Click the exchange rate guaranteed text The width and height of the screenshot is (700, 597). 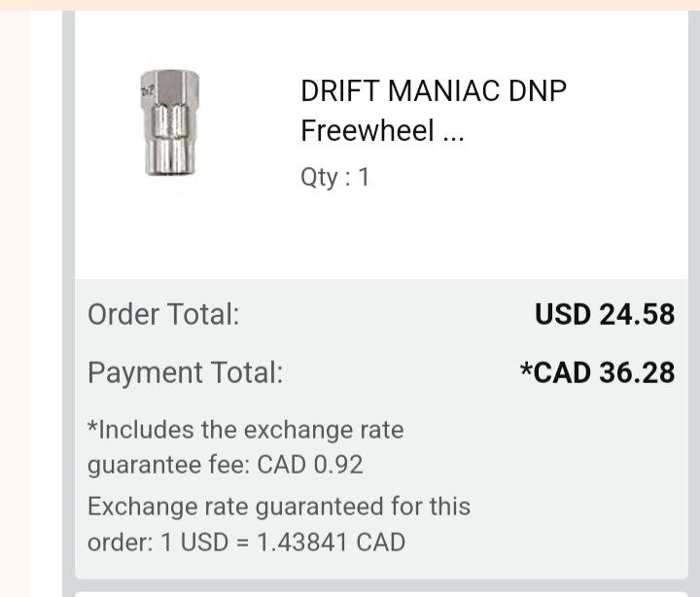click(279, 507)
